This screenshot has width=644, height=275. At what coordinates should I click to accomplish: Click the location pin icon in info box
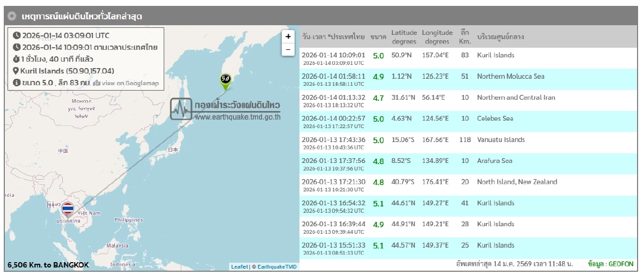pyautogui.click(x=16, y=71)
